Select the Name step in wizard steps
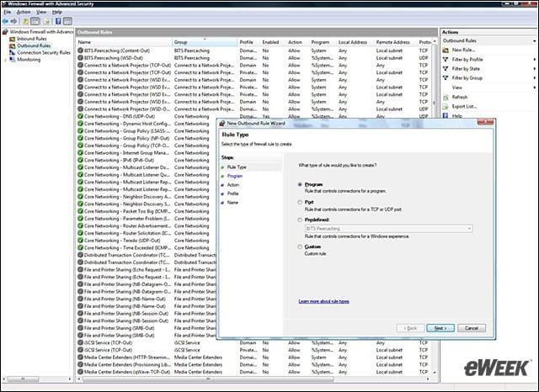This screenshot has width=539, height=392. point(232,203)
